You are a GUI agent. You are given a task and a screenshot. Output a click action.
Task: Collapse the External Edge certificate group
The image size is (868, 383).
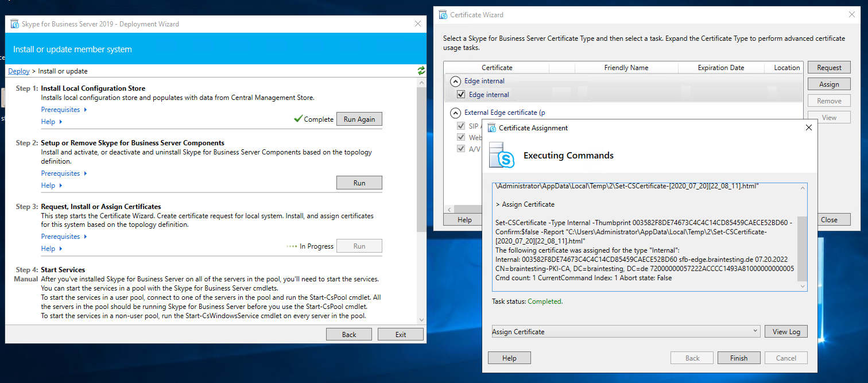455,113
